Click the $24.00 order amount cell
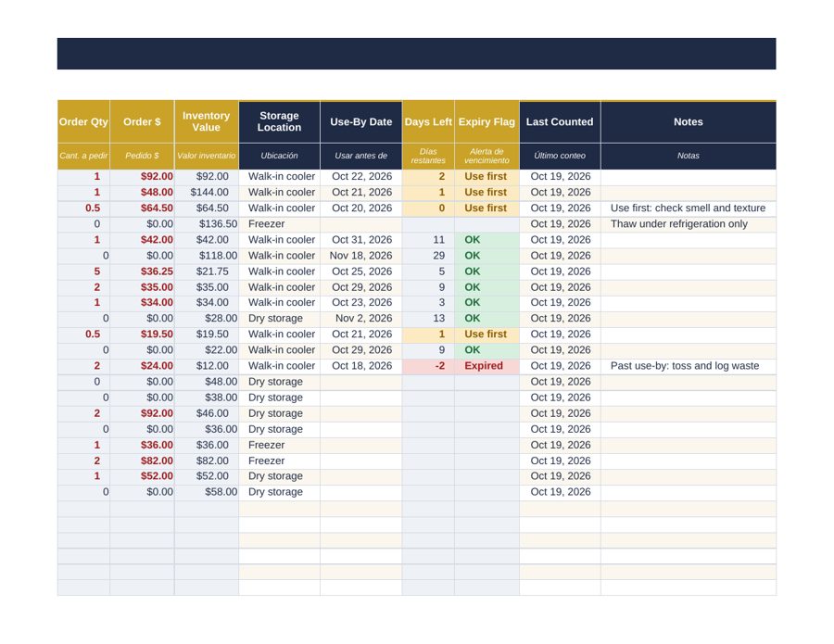 [x=142, y=366]
